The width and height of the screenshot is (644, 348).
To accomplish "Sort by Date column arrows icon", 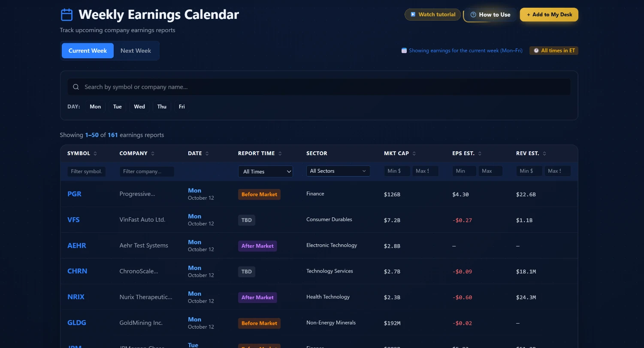I will click(x=207, y=153).
